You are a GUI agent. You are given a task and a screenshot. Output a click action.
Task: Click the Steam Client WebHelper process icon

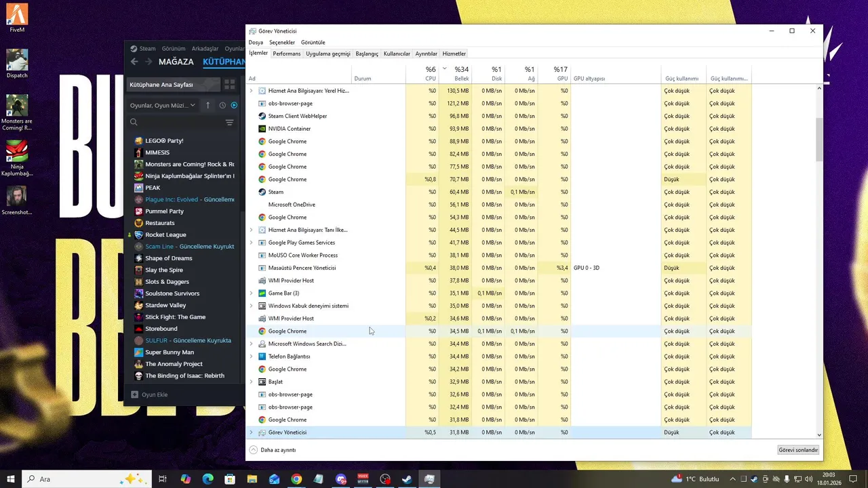(x=262, y=116)
